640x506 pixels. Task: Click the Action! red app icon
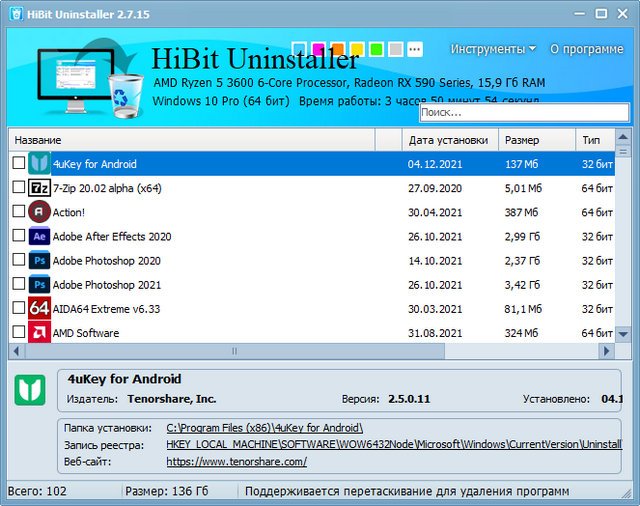pos(39,211)
